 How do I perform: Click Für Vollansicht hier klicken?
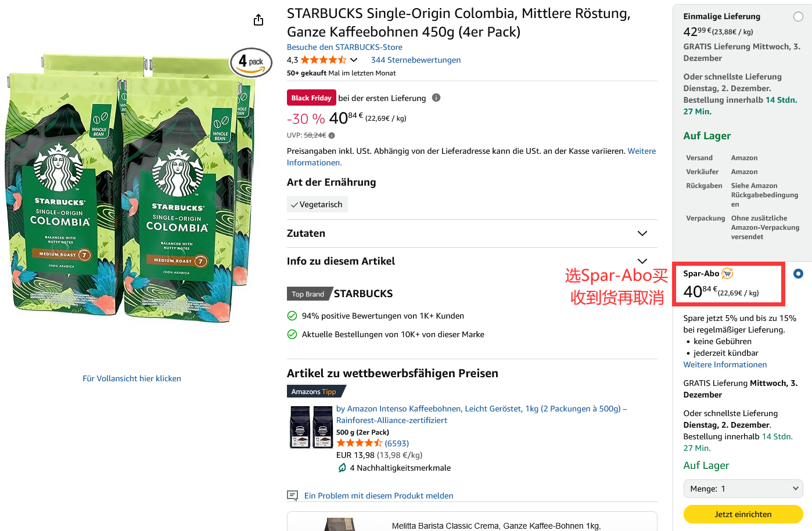(132, 378)
